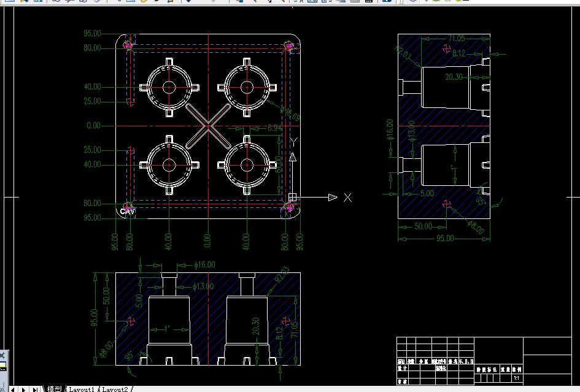Select the φ8.00 dimension in bottom section view
This screenshot has width=580, height=392.
pyautogui.click(x=107, y=350)
